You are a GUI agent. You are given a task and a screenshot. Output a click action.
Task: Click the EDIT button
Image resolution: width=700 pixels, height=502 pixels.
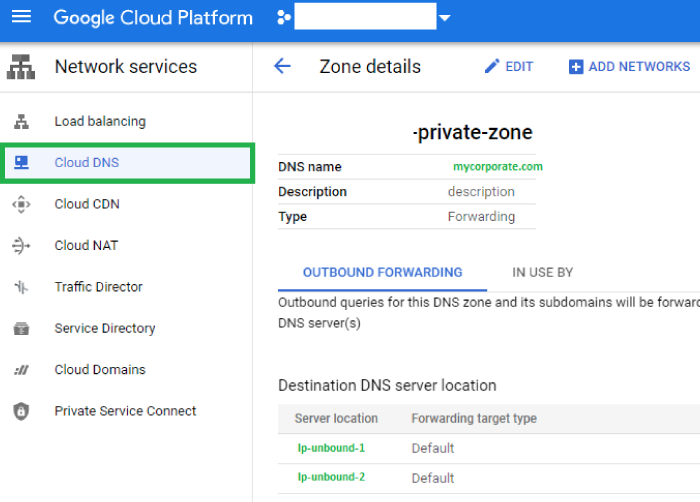(x=509, y=67)
